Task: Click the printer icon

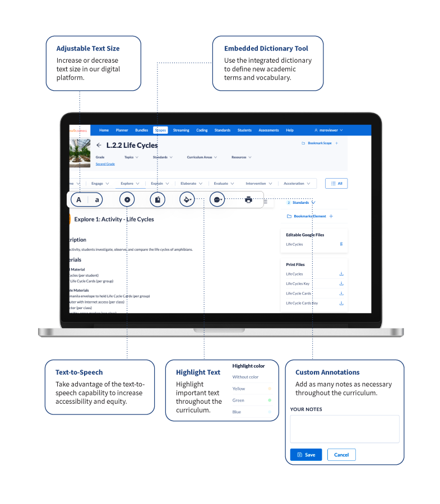Action: (x=248, y=199)
